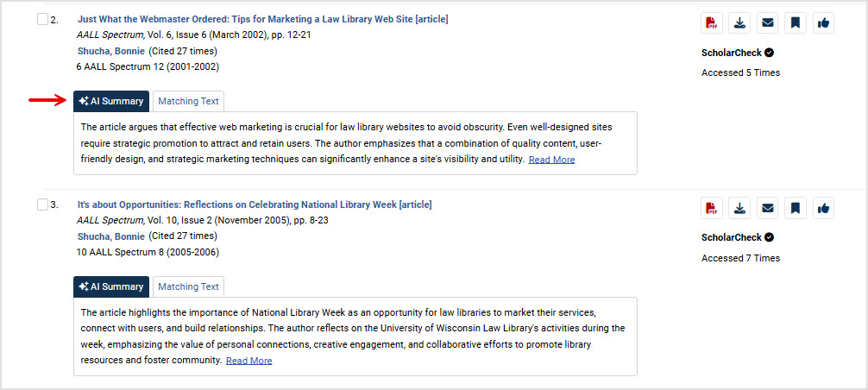Click Shucha, Bonnie author link in result 2
The image size is (868, 390).
(110, 51)
